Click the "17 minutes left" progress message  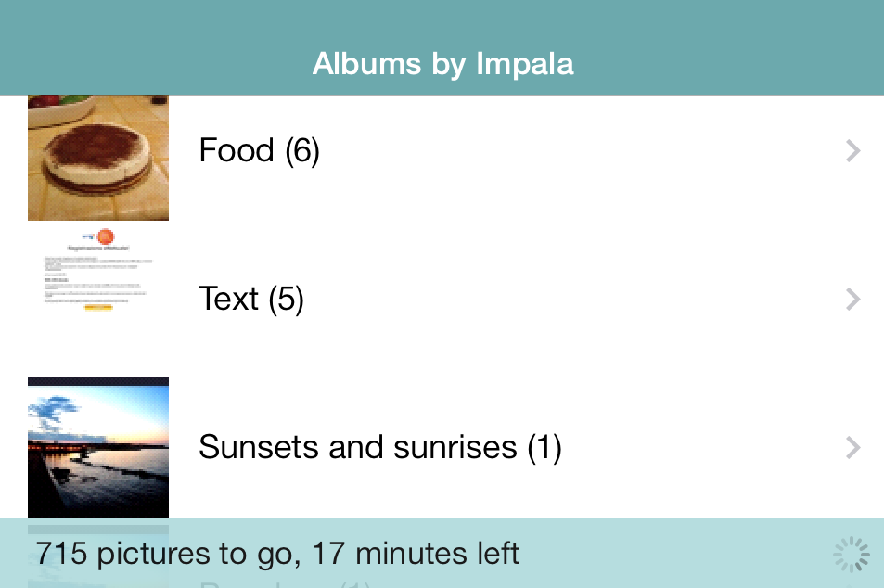pyautogui.click(x=415, y=554)
